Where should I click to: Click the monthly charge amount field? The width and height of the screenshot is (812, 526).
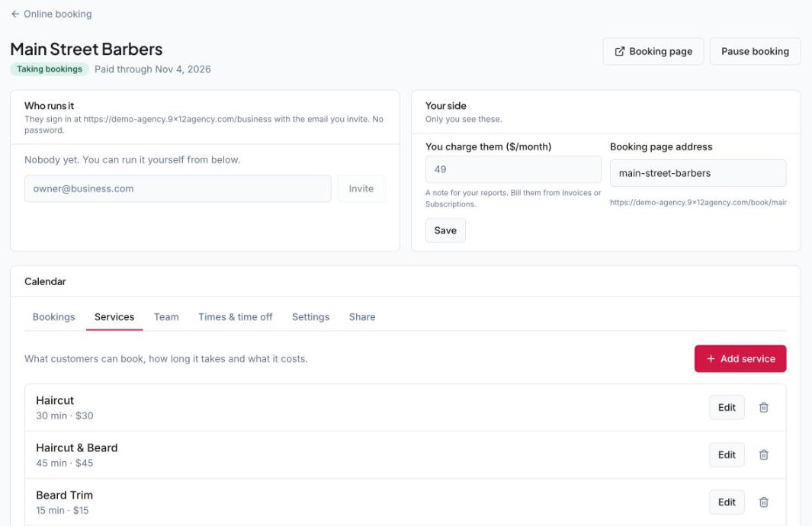pos(513,169)
